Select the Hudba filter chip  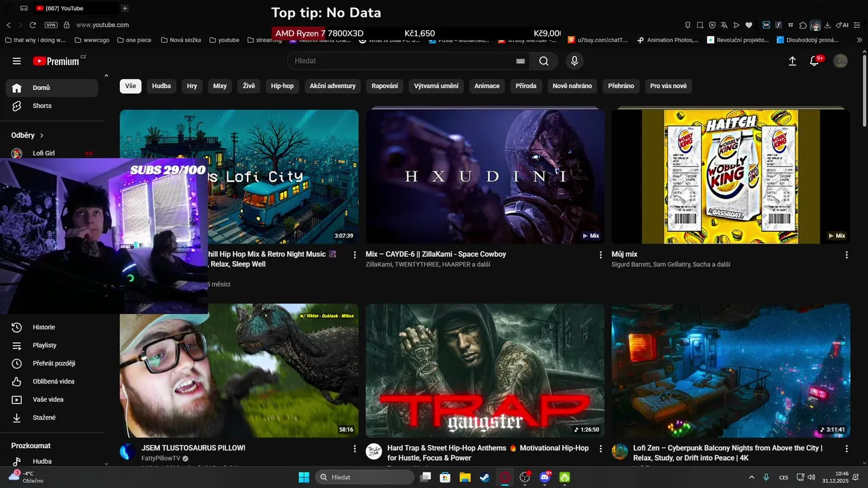tap(161, 86)
